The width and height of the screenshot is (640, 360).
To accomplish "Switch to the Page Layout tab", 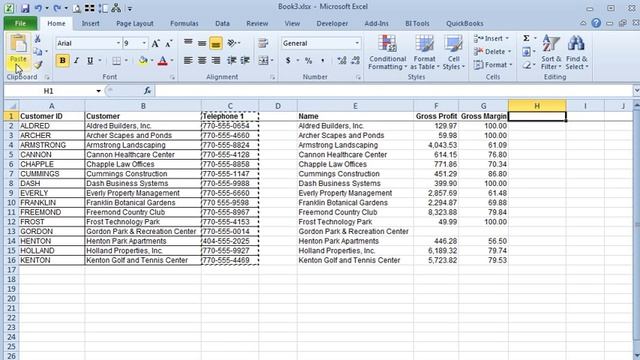I will coord(135,24).
